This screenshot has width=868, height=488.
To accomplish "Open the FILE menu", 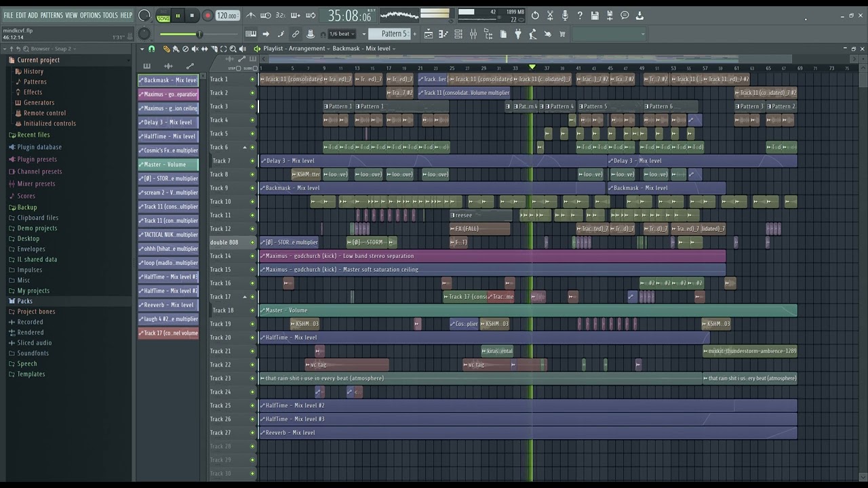I will pyautogui.click(x=8, y=16).
